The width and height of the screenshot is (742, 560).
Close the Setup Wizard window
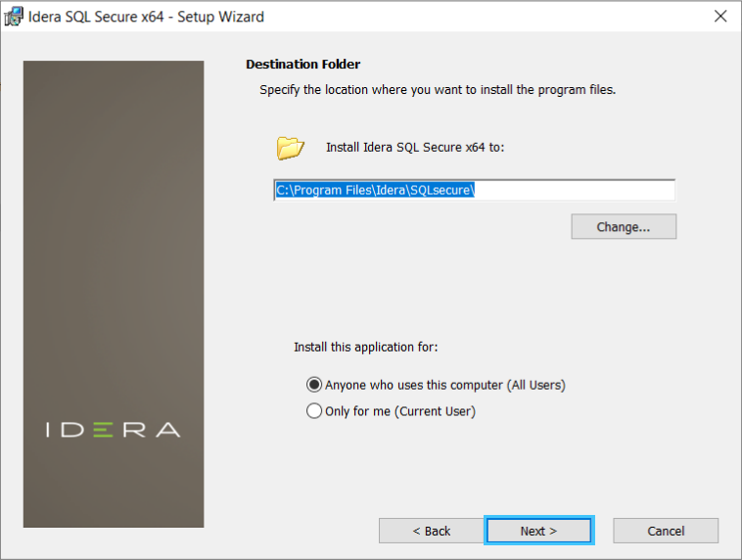[720, 17]
